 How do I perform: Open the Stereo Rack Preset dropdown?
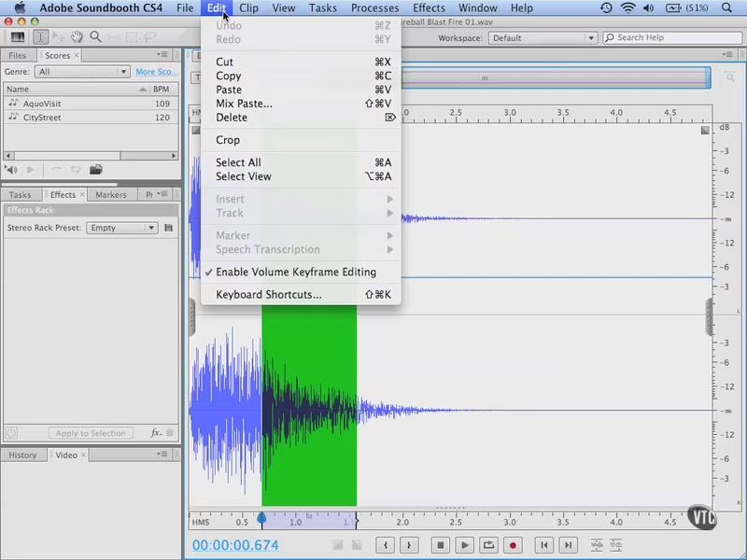pos(122,228)
